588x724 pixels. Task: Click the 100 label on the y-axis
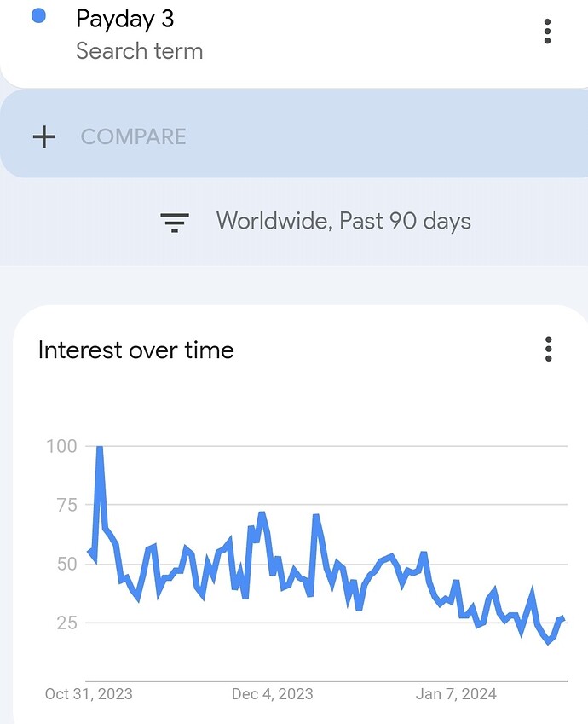[61, 447]
